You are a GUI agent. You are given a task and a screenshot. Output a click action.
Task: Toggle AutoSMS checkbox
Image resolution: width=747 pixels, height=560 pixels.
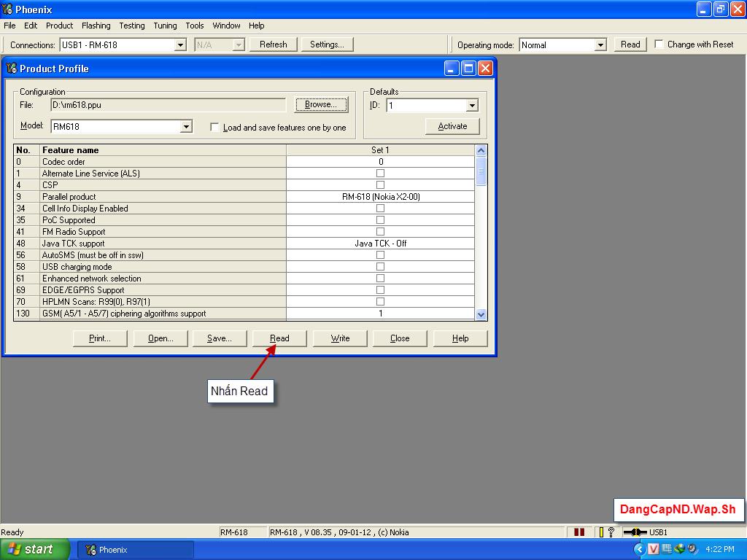380,254
